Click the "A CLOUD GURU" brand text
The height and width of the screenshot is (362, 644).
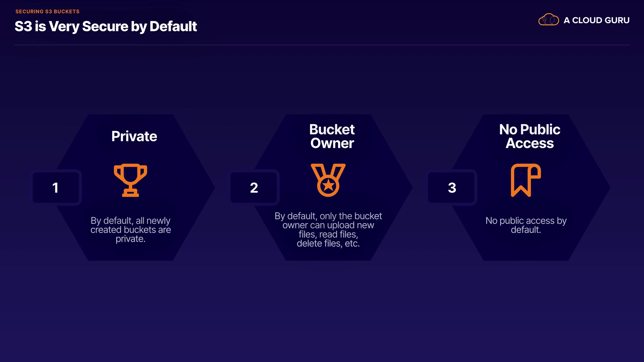596,20
